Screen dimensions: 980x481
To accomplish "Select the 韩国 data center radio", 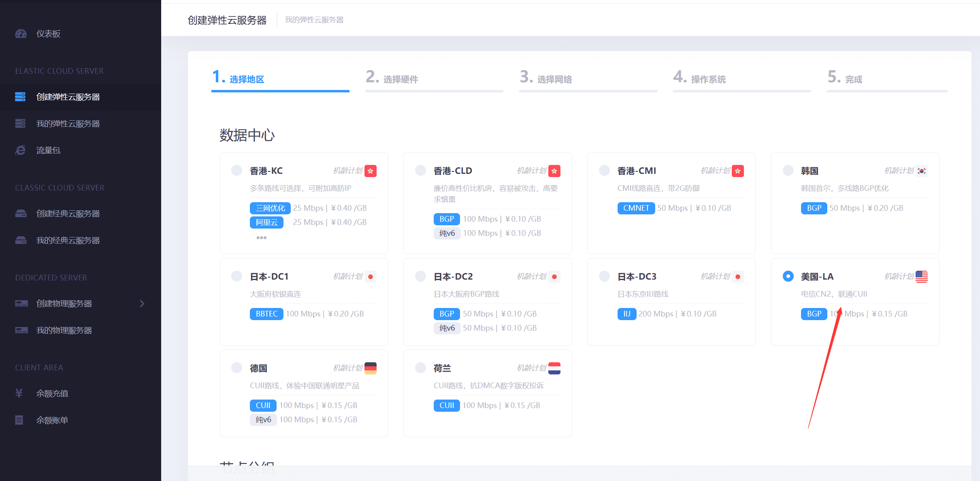I will pyautogui.click(x=788, y=170).
